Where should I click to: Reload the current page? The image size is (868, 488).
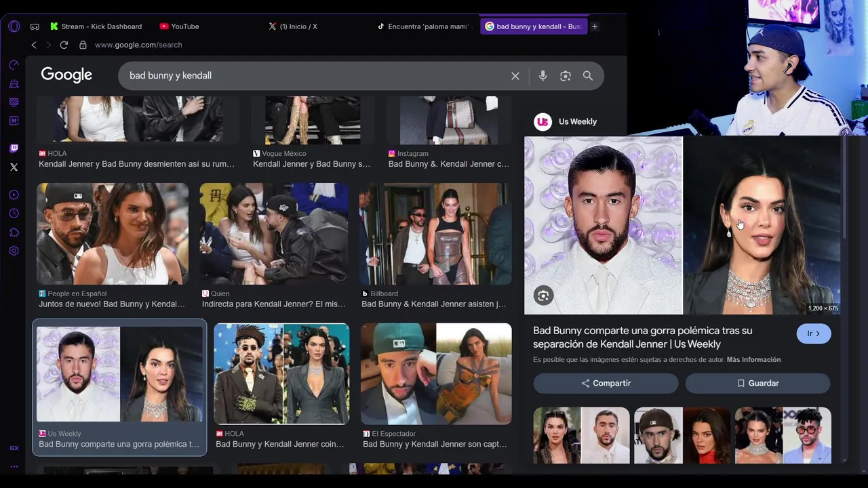(64, 45)
